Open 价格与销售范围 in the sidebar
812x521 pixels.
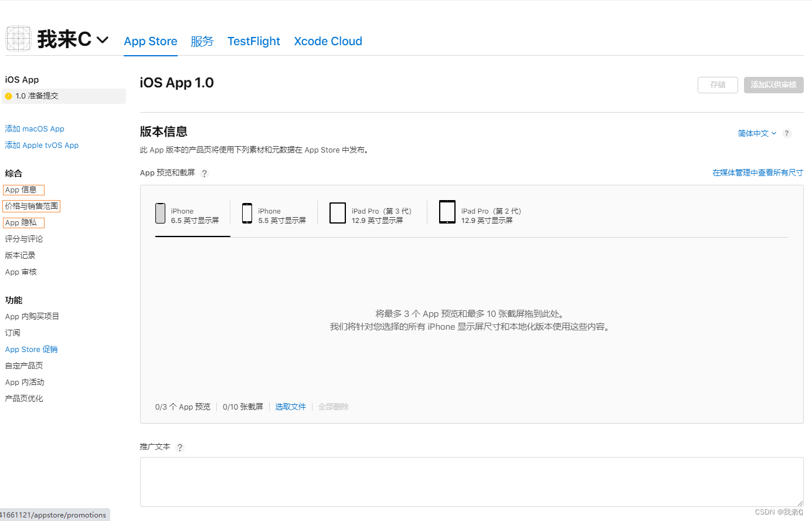(32, 207)
